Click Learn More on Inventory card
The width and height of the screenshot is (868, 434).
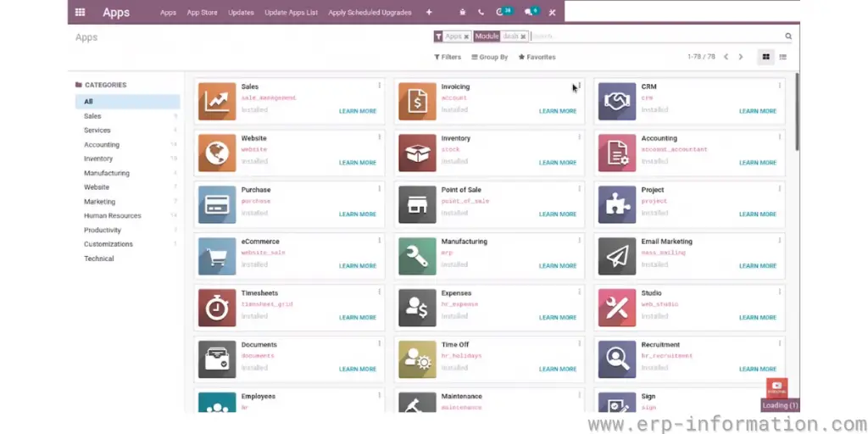tap(558, 163)
